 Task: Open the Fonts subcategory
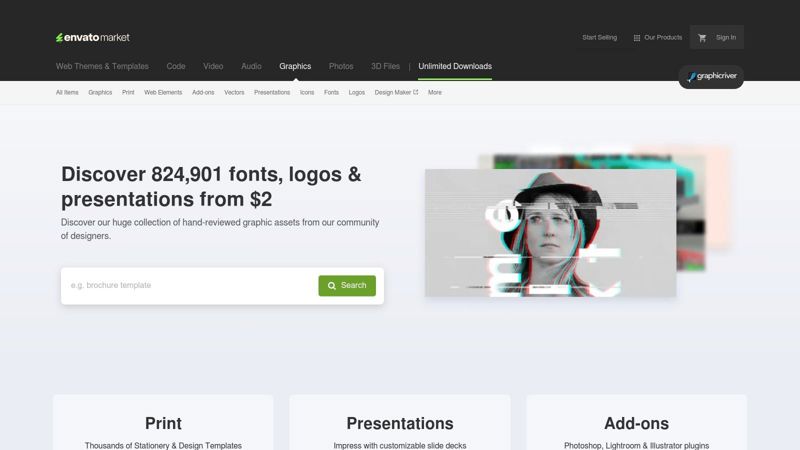(x=331, y=92)
